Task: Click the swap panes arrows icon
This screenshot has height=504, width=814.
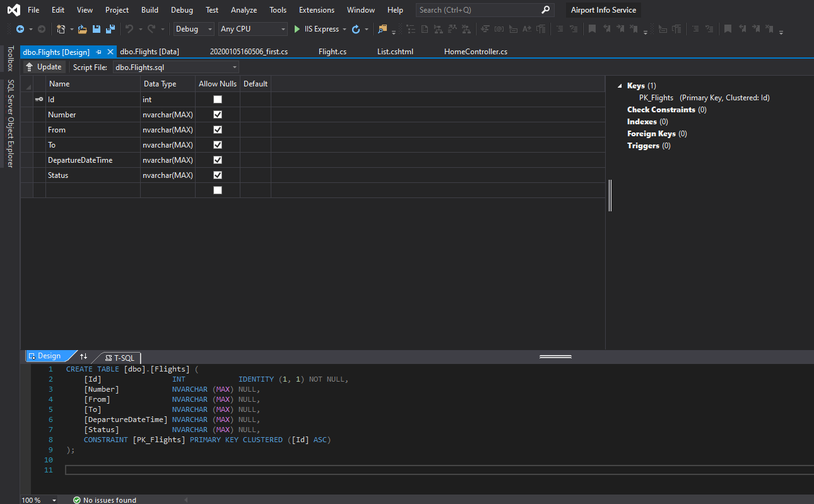Action: (x=84, y=357)
